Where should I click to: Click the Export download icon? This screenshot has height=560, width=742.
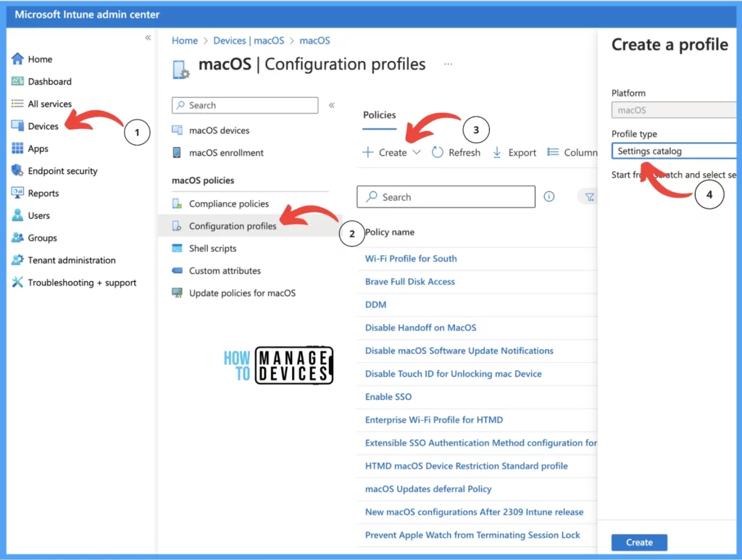point(497,152)
